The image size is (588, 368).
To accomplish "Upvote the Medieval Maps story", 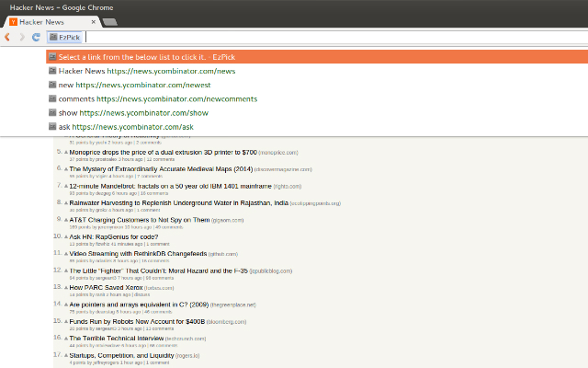I will point(66,169).
